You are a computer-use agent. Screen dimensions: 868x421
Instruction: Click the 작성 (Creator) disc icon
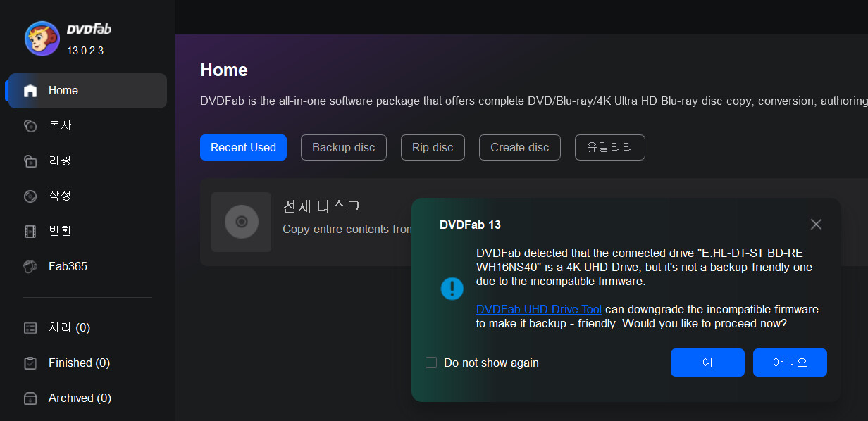click(30, 196)
